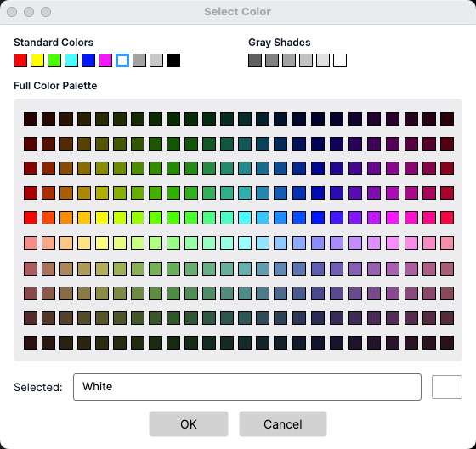This screenshot has width=476, height=449.
Task: Choose the first dusty rose swatch in the palette's seventh row
Action: 31,269
